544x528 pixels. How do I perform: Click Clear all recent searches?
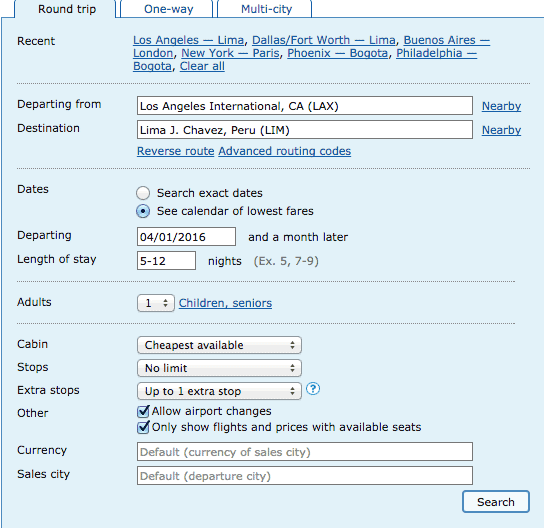pos(202,66)
